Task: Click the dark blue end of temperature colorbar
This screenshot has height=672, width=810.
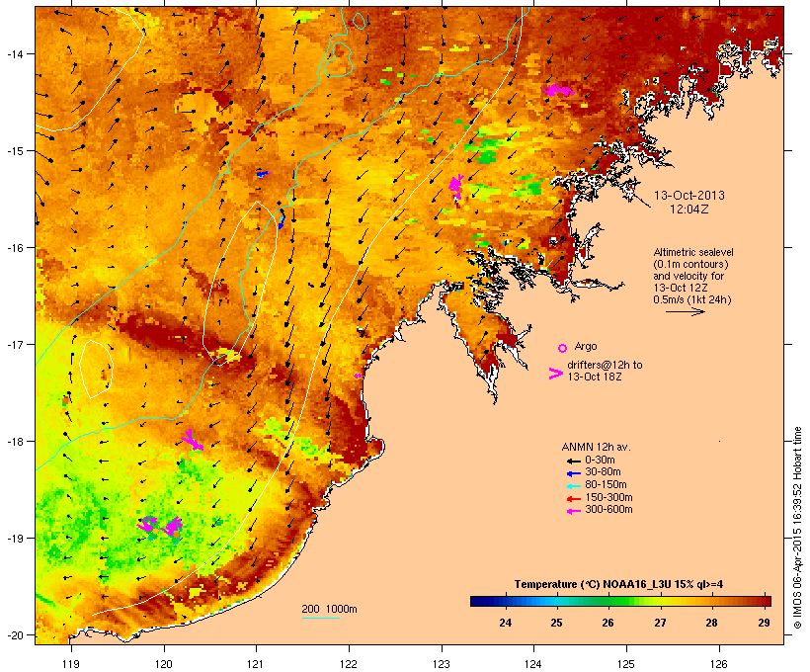Action: click(x=478, y=601)
